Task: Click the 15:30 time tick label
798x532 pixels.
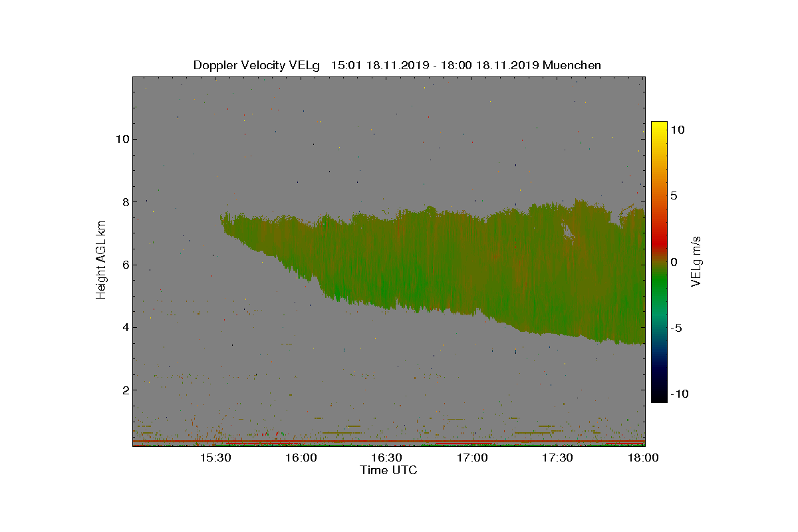Action: pos(215,458)
